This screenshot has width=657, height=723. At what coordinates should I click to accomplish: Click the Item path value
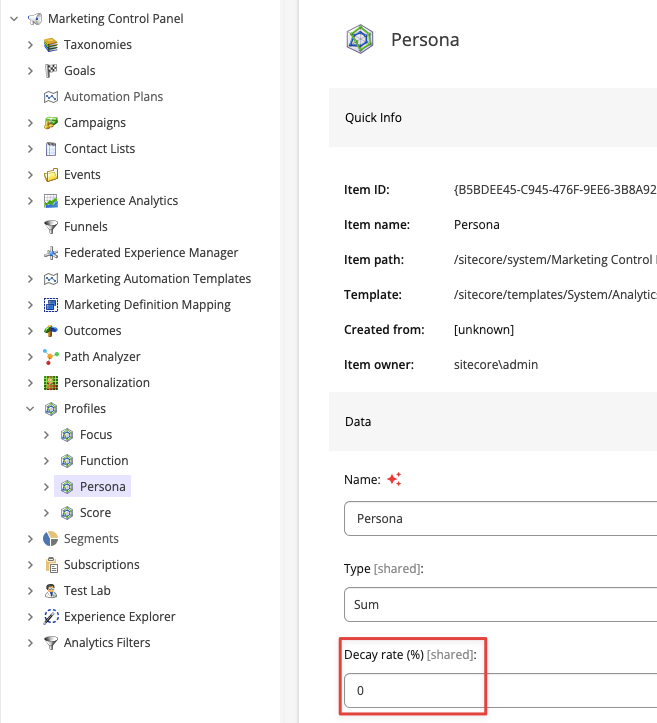555,260
